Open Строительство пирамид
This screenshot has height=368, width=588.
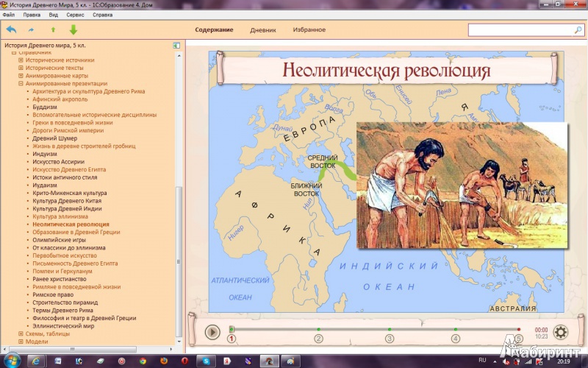pyautogui.click(x=65, y=302)
